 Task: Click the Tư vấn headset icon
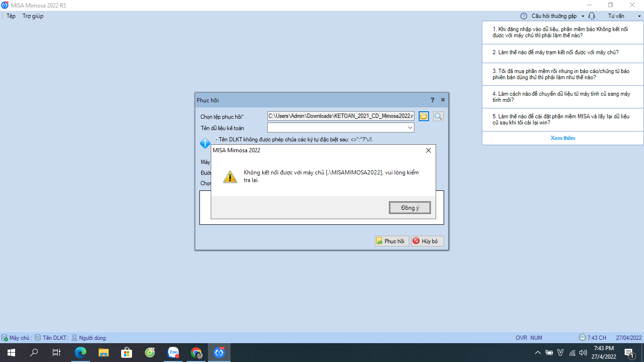click(592, 16)
